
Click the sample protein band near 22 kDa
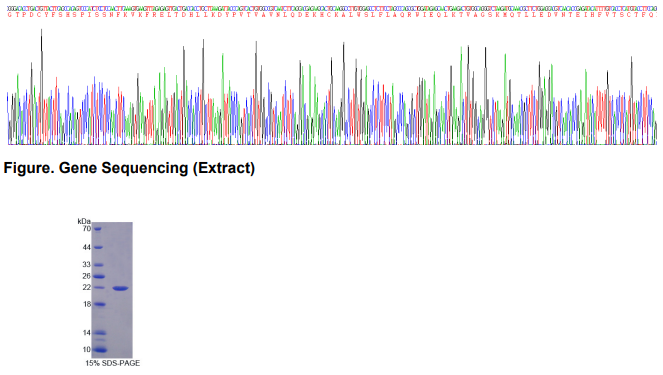[x=121, y=288]
